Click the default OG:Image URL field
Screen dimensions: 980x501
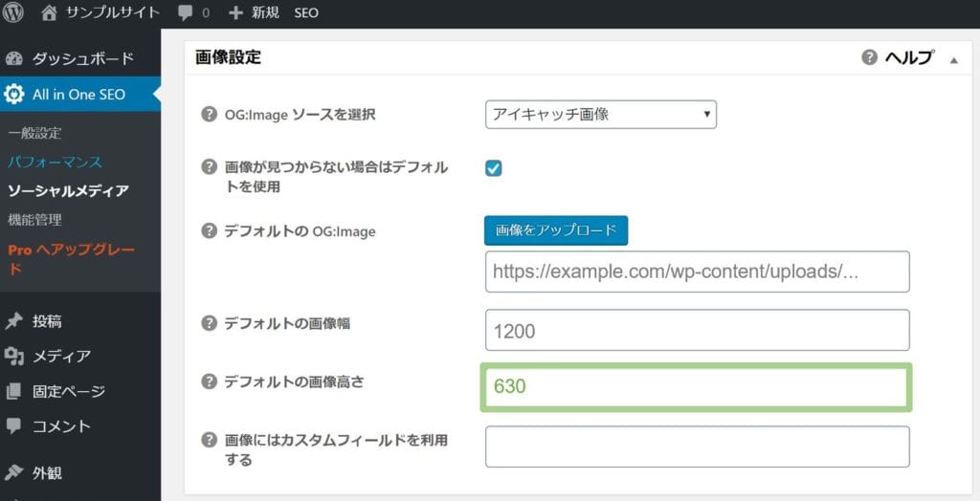(x=697, y=272)
